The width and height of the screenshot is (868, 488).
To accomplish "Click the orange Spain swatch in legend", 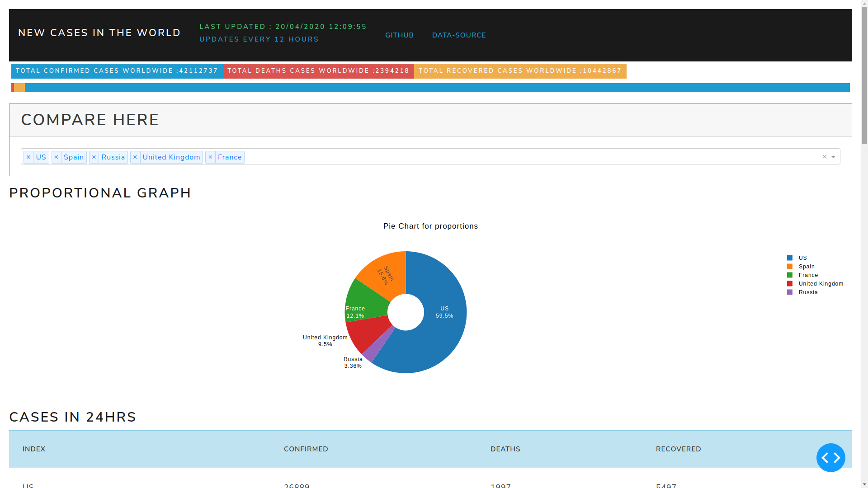I will click(790, 267).
